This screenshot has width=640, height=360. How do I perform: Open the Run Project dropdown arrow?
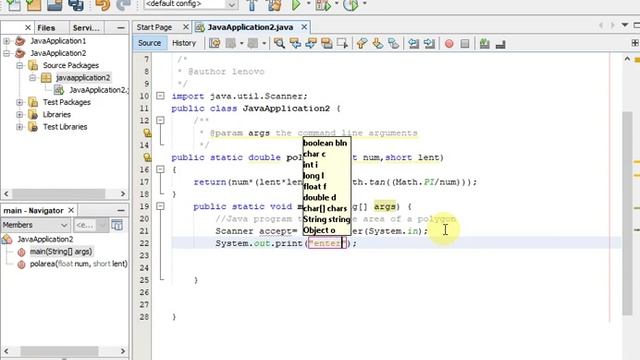tap(308, 4)
